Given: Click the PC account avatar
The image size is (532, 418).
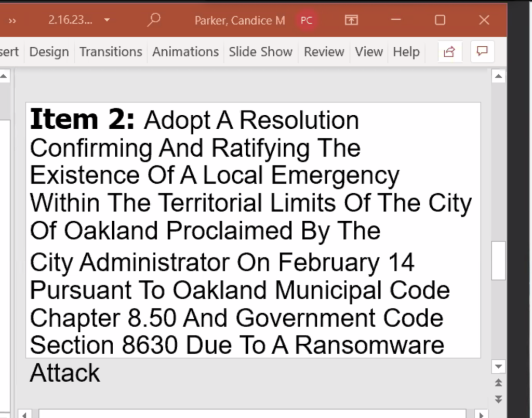Looking at the screenshot, I should point(307,20).
